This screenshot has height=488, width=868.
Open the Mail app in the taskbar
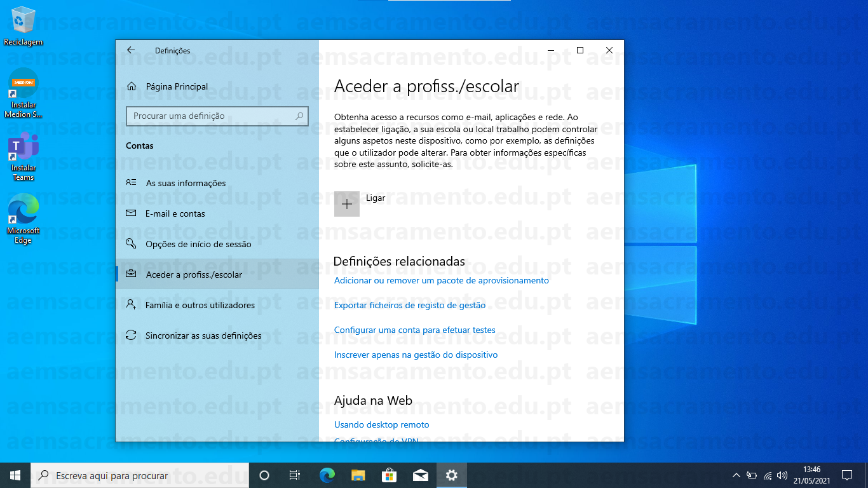coord(420,475)
